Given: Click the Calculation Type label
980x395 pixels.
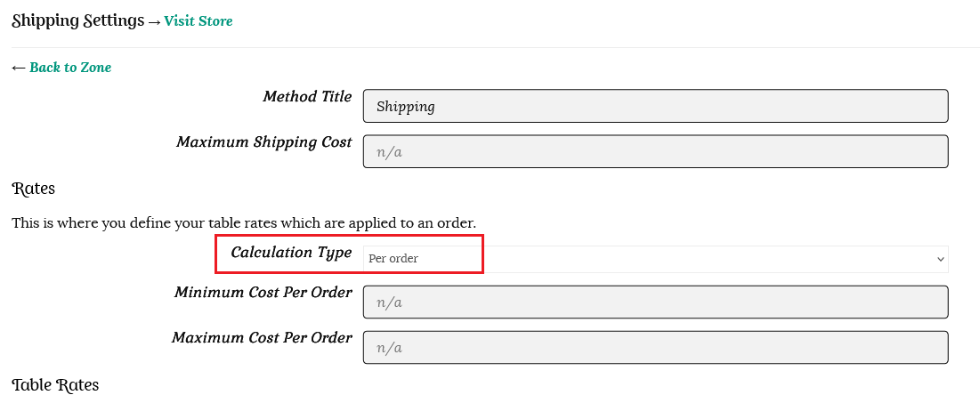Looking at the screenshot, I should pyautogui.click(x=291, y=252).
